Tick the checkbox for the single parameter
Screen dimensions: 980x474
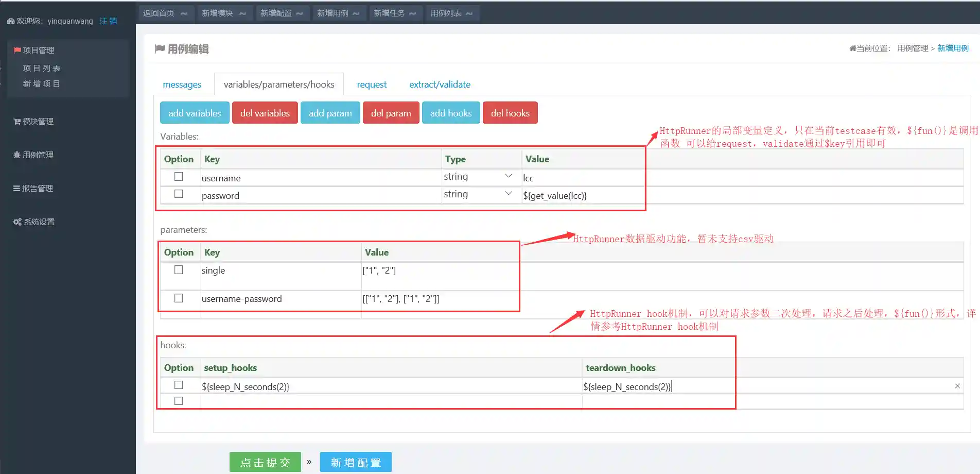coord(179,270)
